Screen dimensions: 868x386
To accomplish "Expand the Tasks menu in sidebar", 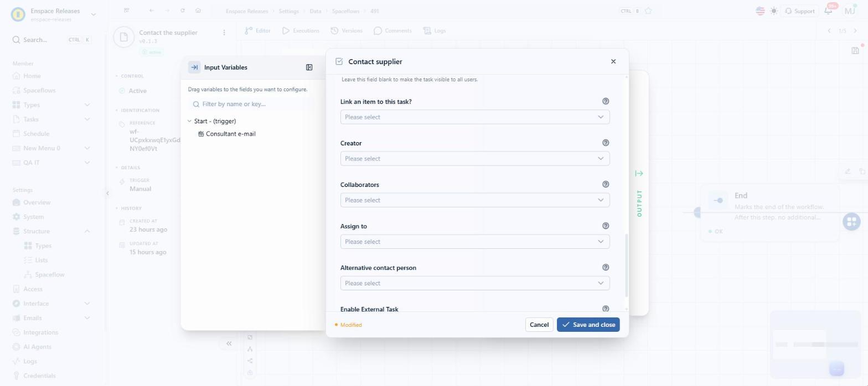I will [87, 119].
